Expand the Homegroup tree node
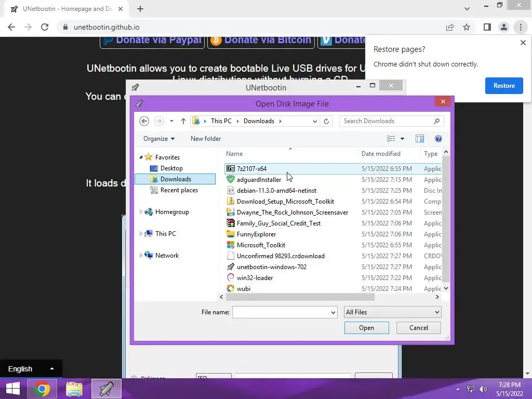The height and width of the screenshot is (399, 532). tap(141, 212)
